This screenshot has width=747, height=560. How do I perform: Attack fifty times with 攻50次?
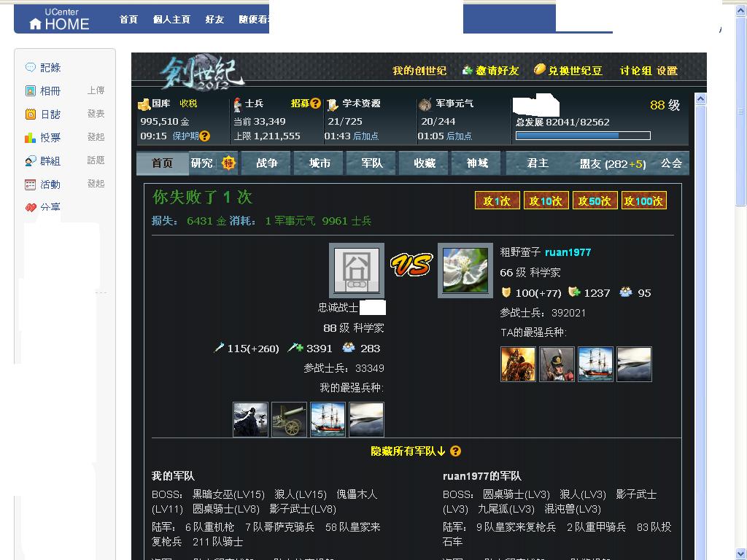pos(595,201)
